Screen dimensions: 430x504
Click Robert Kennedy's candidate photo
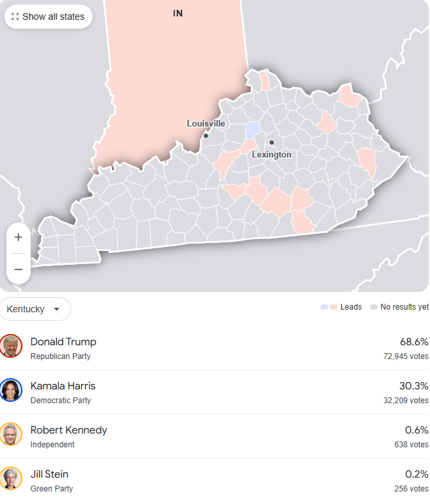[11, 434]
